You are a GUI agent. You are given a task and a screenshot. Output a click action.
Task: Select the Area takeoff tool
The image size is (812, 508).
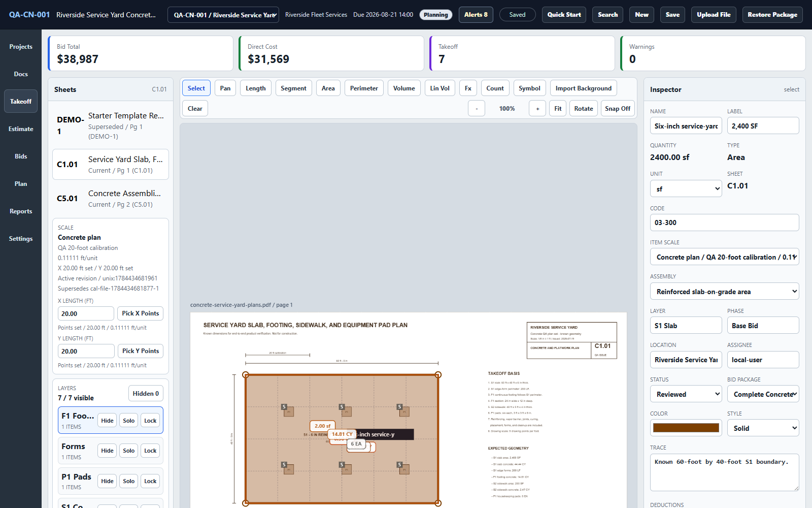328,88
